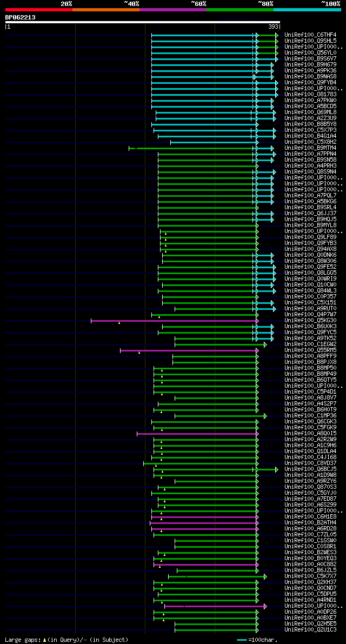The width and height of the screenshot is (346, 644).
Task: Select the UniRef100_Q2U1C3 label
Action: [x=310, y=630]
